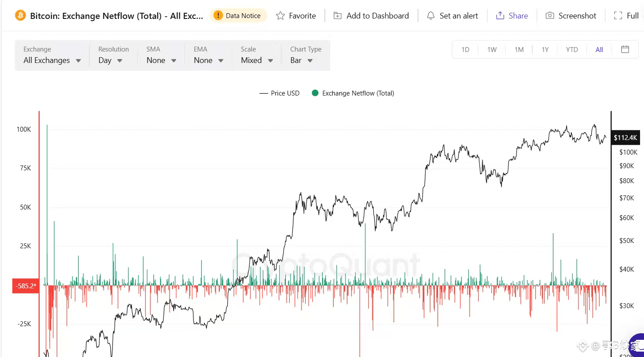
Task: Open the Chart Type dropdown (Bar)
Action: tap(302, 60)
